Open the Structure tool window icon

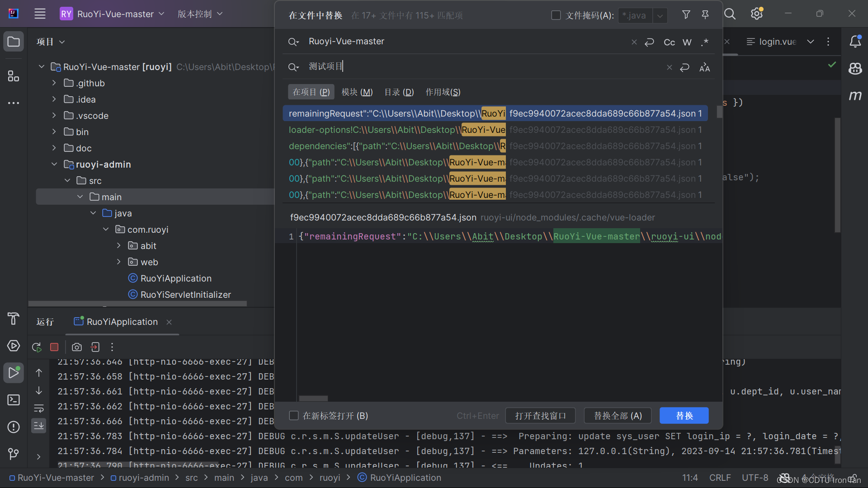[14, 76]
